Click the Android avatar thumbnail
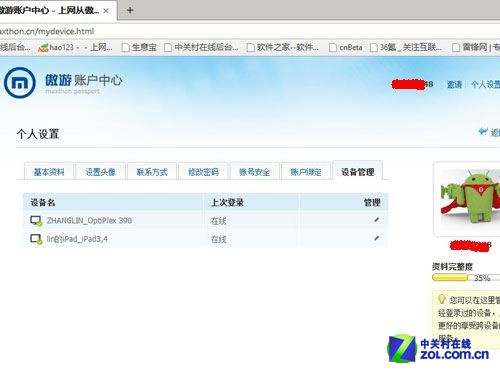The image size is (500, 375). (470, 197)
